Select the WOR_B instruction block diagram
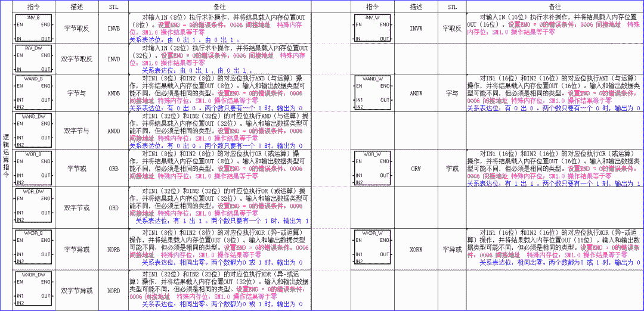The image size is (644, 311). tap(33, 168)
